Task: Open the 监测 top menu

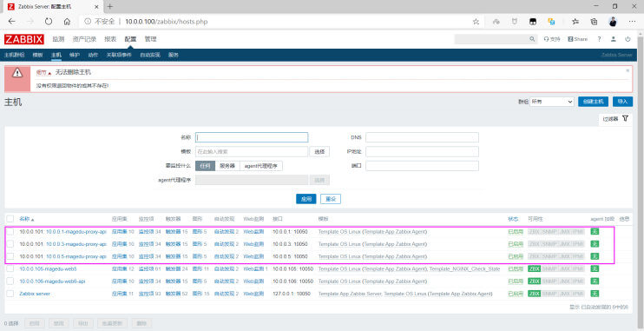Action: (x=58, y=39)
